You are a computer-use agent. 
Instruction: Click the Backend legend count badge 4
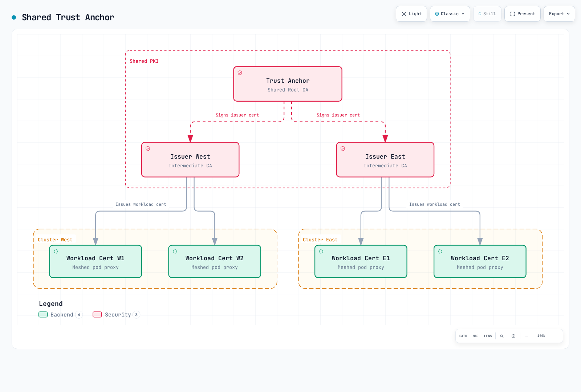(79, 315)
